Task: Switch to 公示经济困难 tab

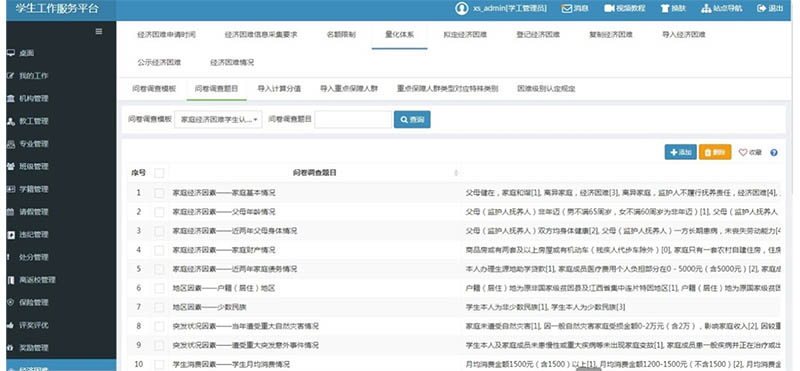Action: tap(159, 63)
